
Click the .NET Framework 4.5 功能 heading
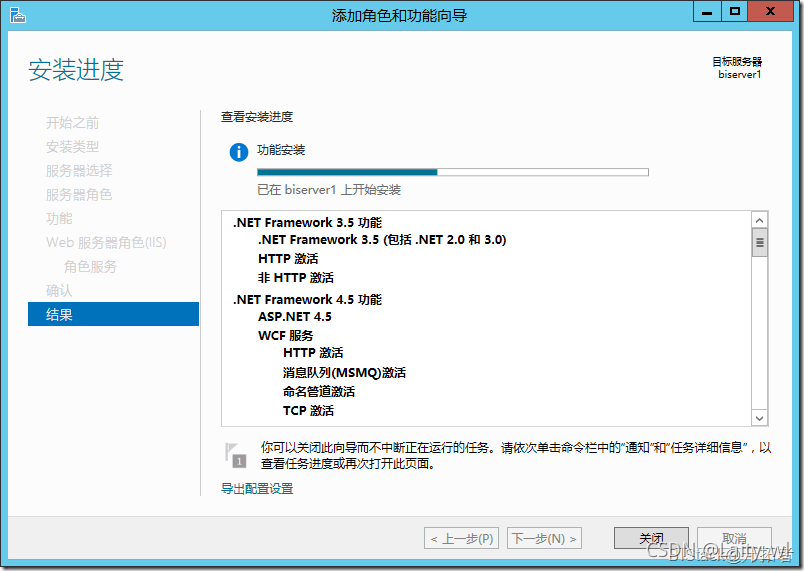pyautogui.click(x=307, y=299)
